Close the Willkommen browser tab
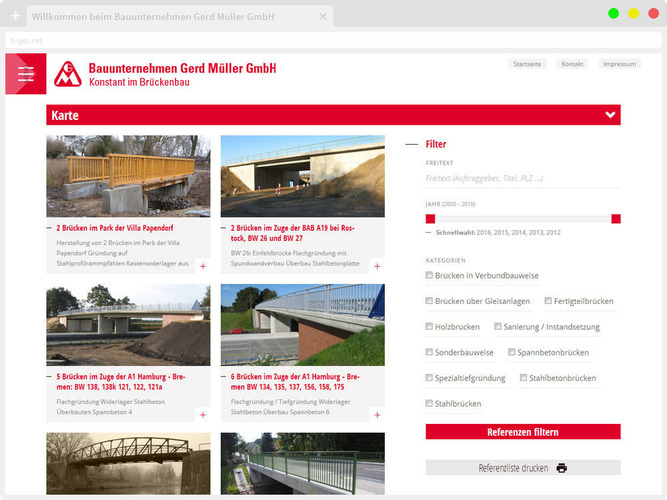The width and height of the screenshot is (667, 500). click(323, 17)
